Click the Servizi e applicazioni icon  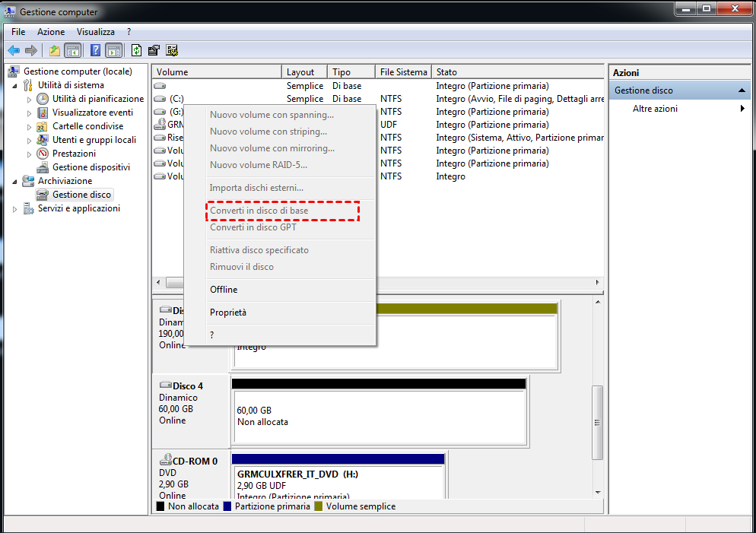click(x=28, y=208)
